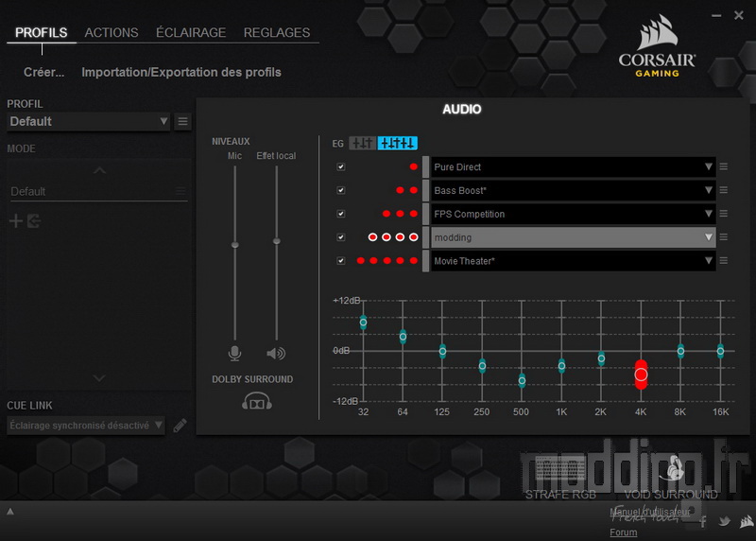Viewport: 756px width, 541px height.
Task: Expand the FPS Competition preset dropdown
Action: [574, 214]
